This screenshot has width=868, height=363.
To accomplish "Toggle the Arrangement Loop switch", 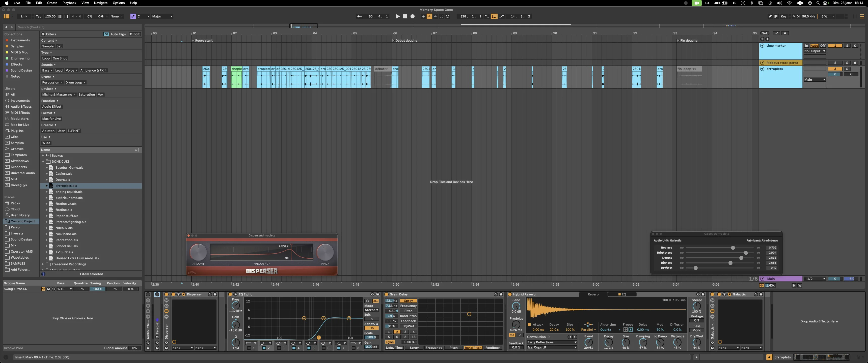I will tap(494, 16).
